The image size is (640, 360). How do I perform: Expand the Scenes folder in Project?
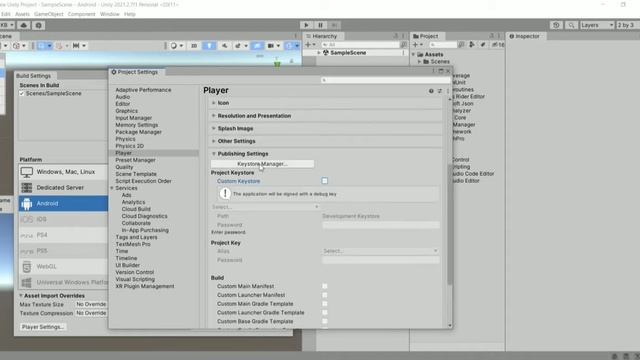419,62
